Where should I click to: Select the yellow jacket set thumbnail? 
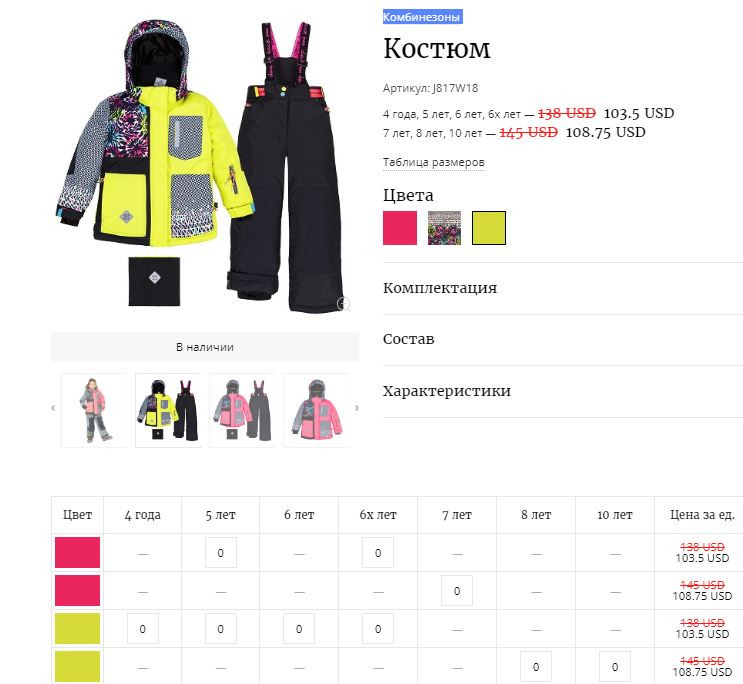click(x=168, y=410)
